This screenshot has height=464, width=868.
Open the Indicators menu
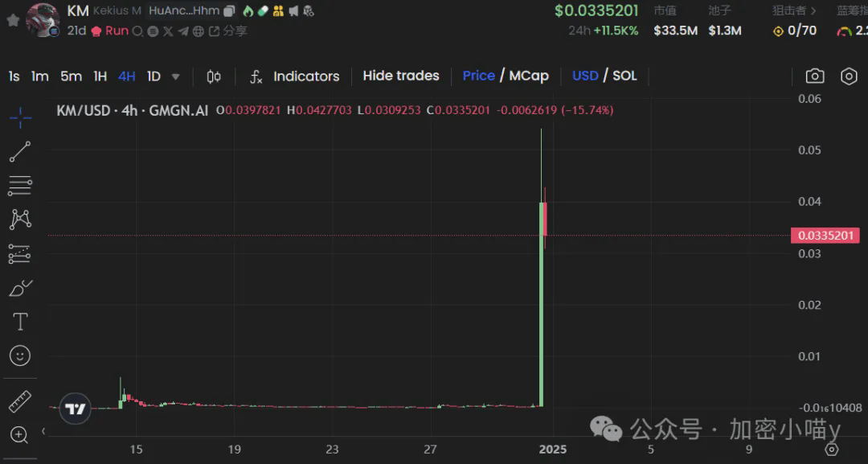coord(294,76)
